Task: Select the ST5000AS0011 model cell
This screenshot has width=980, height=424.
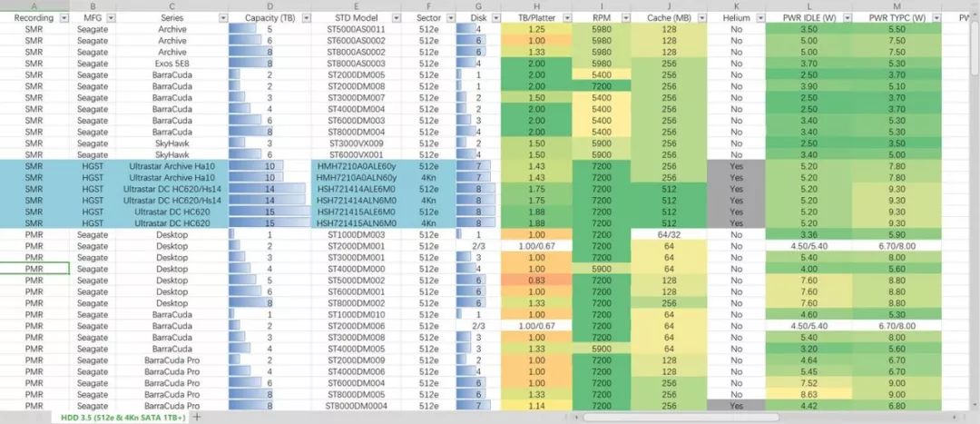Action: (356, 30)
